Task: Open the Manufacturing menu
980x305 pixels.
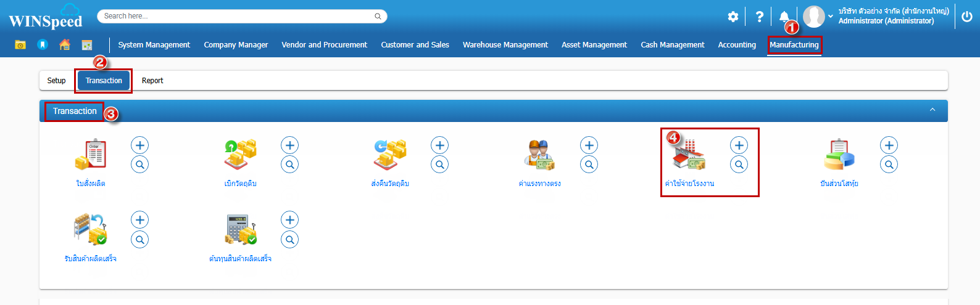Action: pyautogui.click(x=794, y=45)
